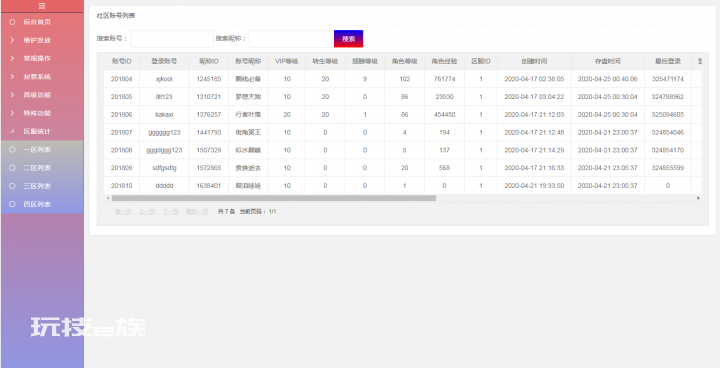This screenshot has height=368, width=720.
Task: Click the VIP等级 column header
Action: coord(287,61)
